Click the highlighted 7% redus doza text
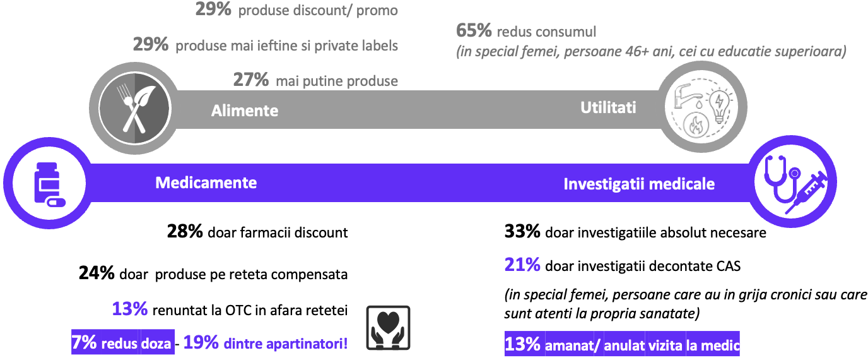This screenshot has width=868, height=360. click(122, 343)
